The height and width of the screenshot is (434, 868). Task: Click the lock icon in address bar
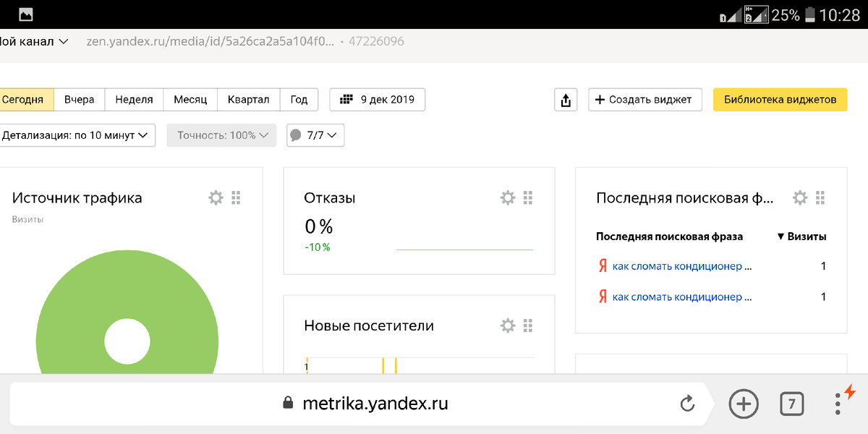pos(288,403)
